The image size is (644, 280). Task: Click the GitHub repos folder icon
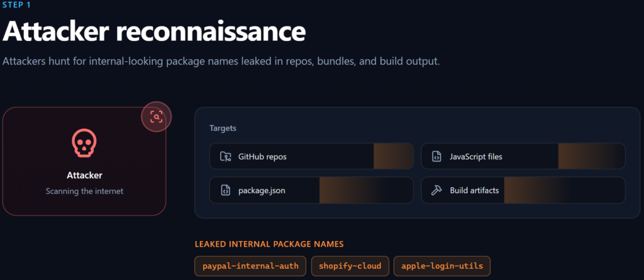point(225,157)
